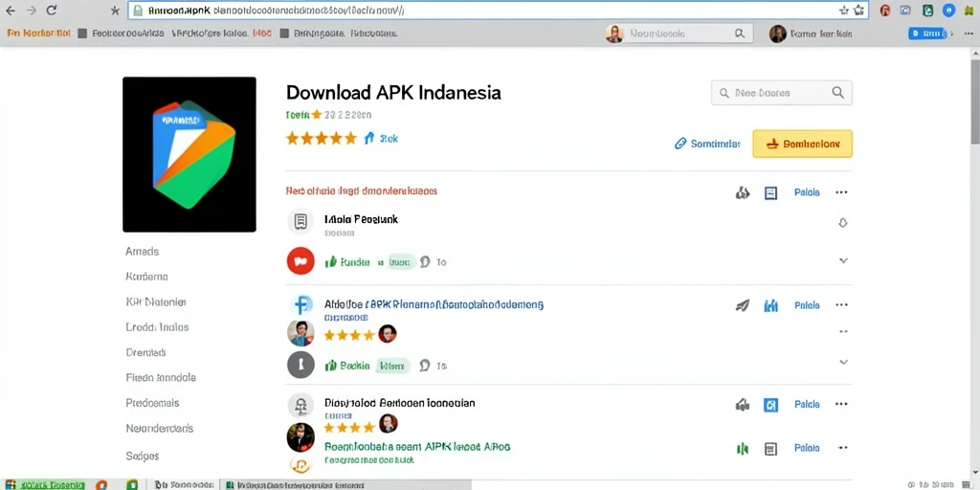Select the 'Solges' sidebar item
The image size is (980, 490).
143,457
